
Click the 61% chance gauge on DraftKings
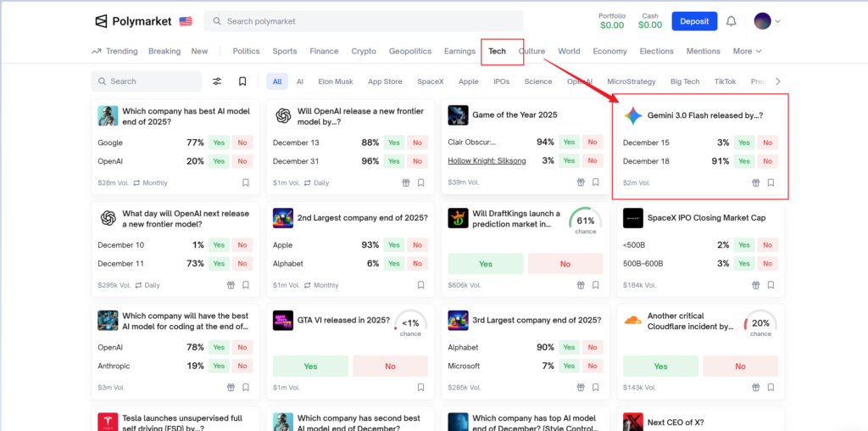(x=585, y=222)
